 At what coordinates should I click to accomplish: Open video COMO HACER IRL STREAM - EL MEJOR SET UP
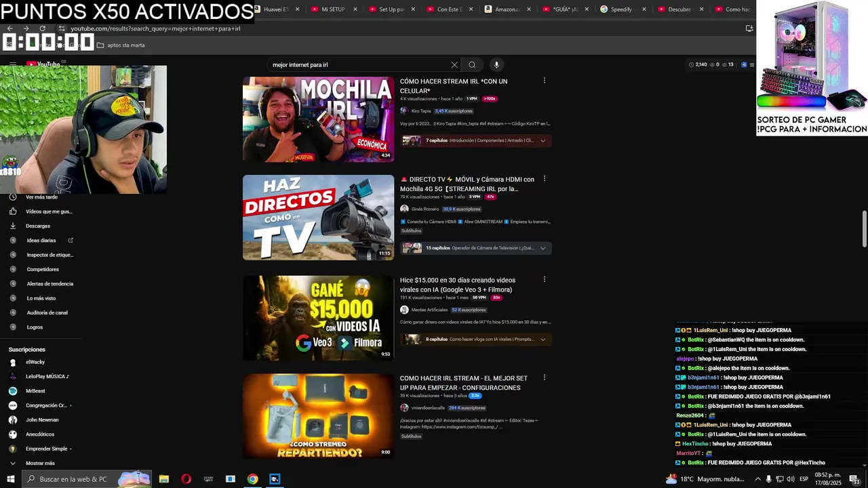(464, 383)
